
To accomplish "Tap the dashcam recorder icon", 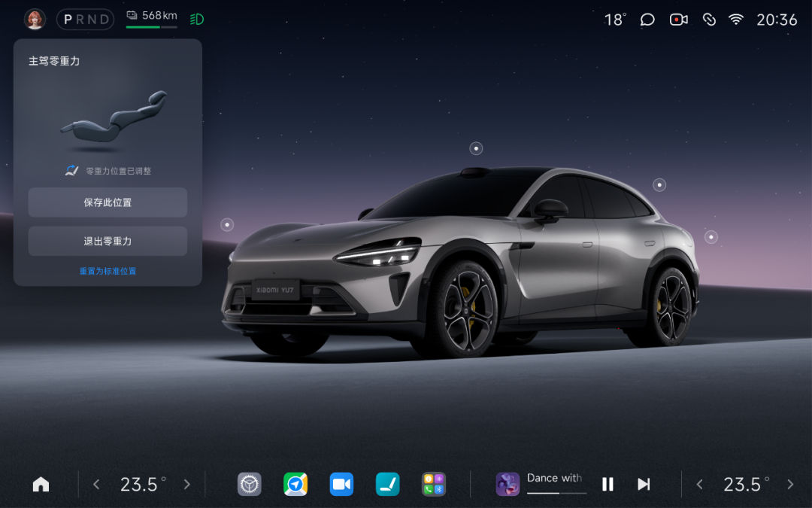I will pyautogui.click(x=678, y=20).
